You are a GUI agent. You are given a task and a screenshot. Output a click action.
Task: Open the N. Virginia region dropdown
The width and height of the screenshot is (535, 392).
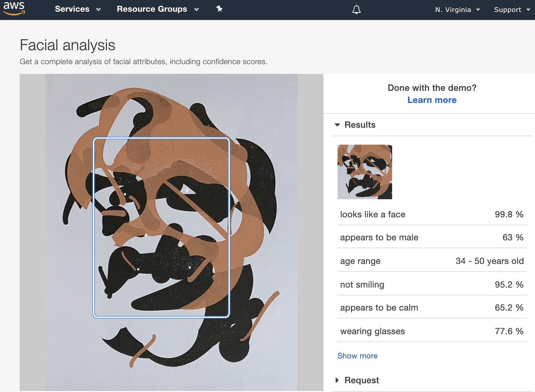[457, 9]
